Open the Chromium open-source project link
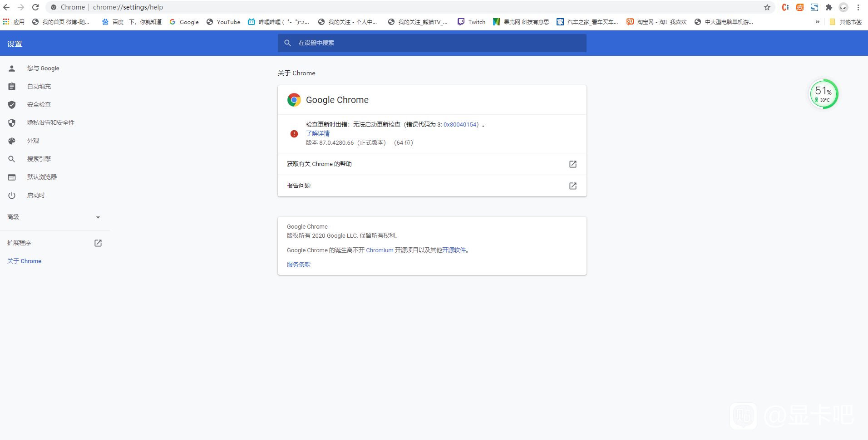The image size is (868, 440). (x=380, y=250)
